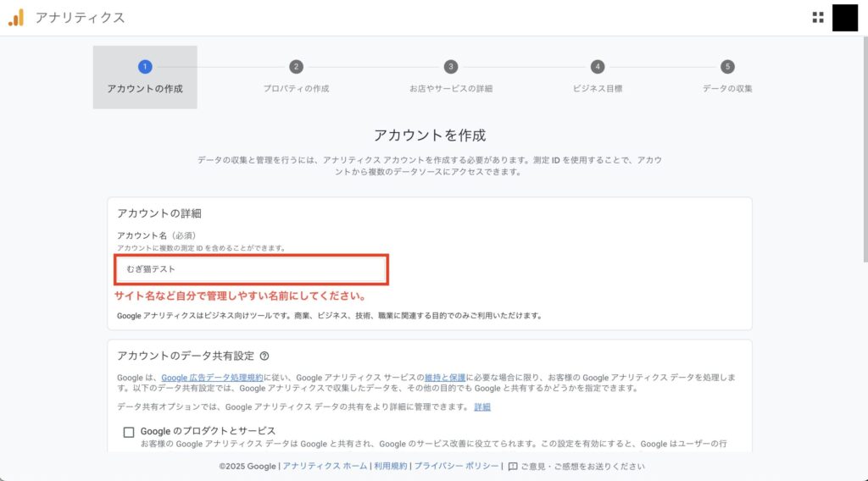Viewport: 868px width, 481px height.
Task: Focus the アカウント名 input field
Action: [x=251, y=269]
